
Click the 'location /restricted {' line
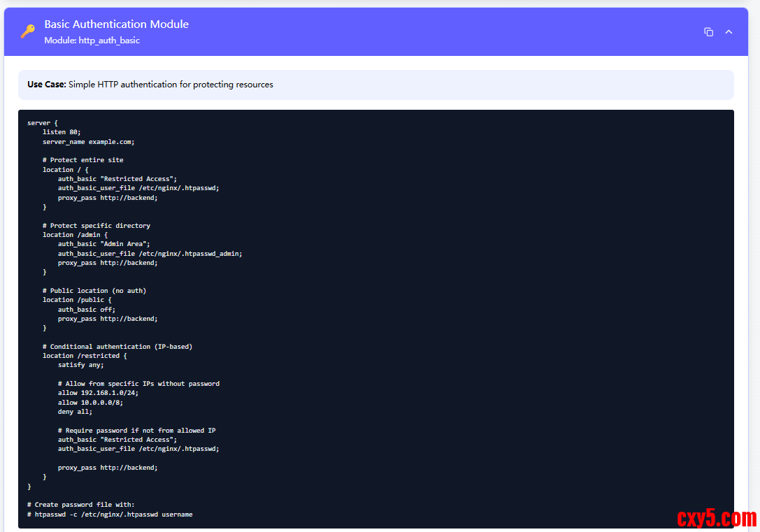85,356
